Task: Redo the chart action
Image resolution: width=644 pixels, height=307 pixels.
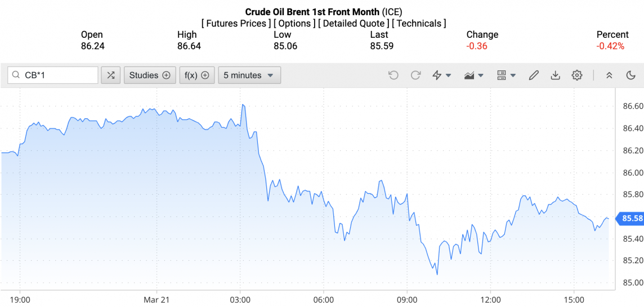Action: tap(416, 75)
